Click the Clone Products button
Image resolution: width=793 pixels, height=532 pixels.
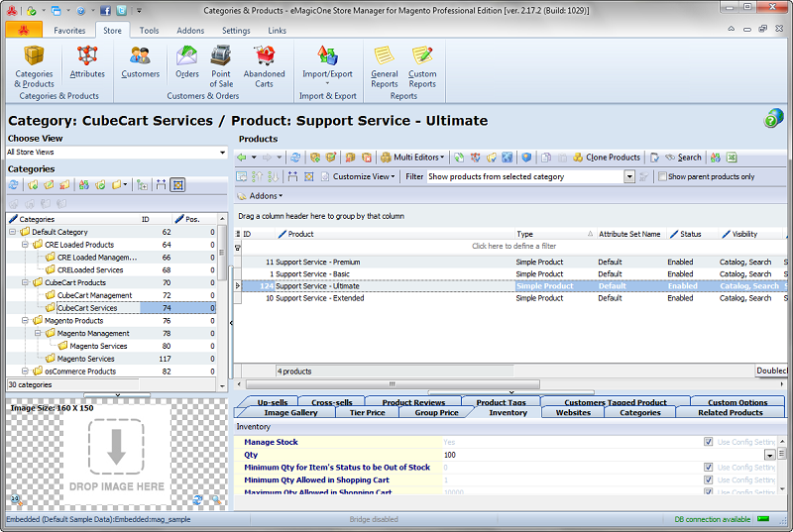(607, 158)
